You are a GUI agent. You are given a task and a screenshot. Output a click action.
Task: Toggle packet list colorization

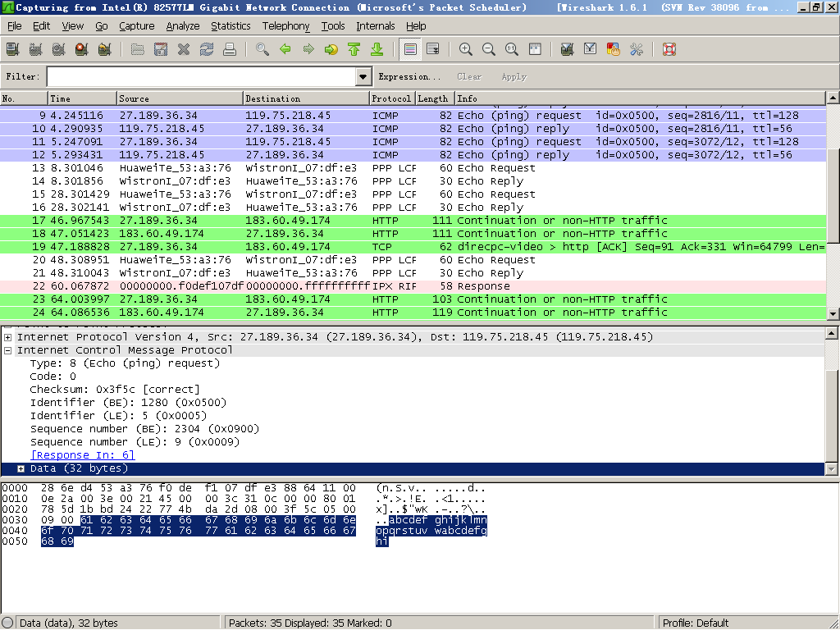tap(410, 49)
